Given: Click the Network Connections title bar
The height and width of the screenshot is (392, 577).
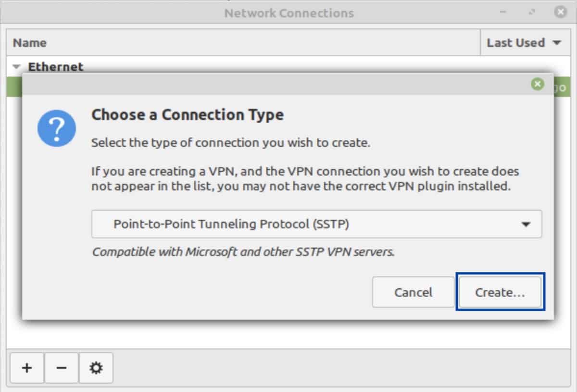Looking at the screenshot, I should 288,13.
